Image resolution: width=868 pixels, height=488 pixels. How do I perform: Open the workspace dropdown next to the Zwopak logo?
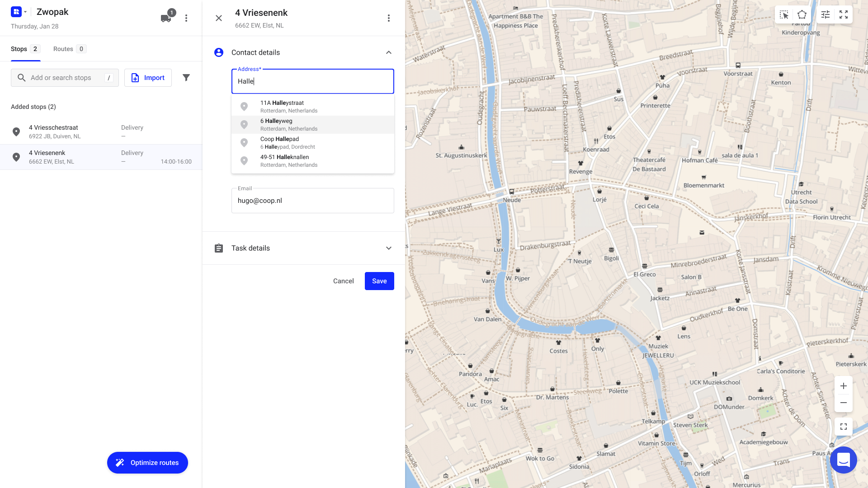coord(25,12)
